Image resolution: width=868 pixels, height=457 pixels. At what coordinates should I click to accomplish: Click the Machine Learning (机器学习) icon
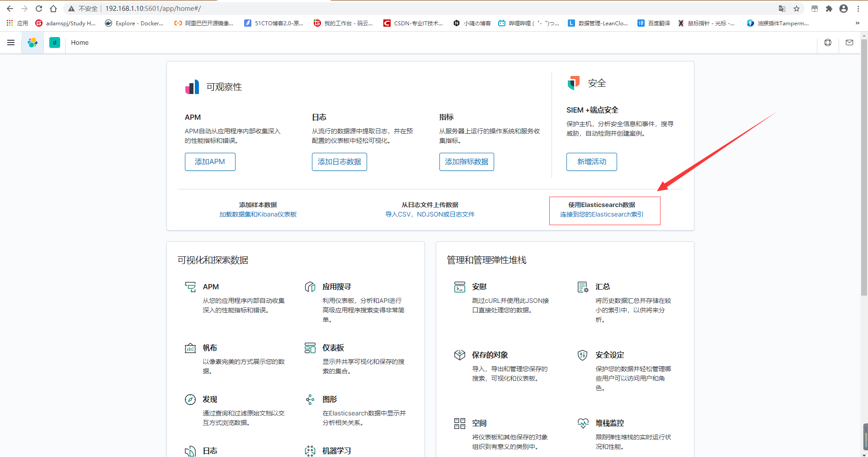pos(310,451)
